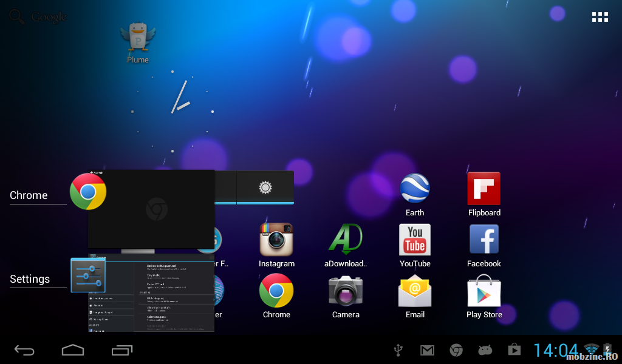This screenshot has width=622, height=364.
Task: Tap the clock in status bar
Action: tap(556, 350)
